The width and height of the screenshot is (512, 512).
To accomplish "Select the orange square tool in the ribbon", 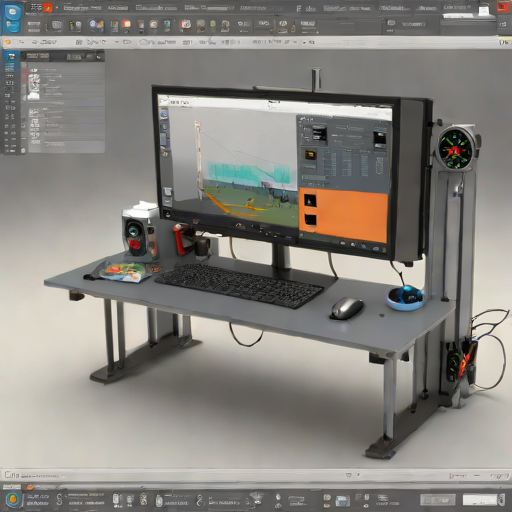I will click(x=127, y=24).
